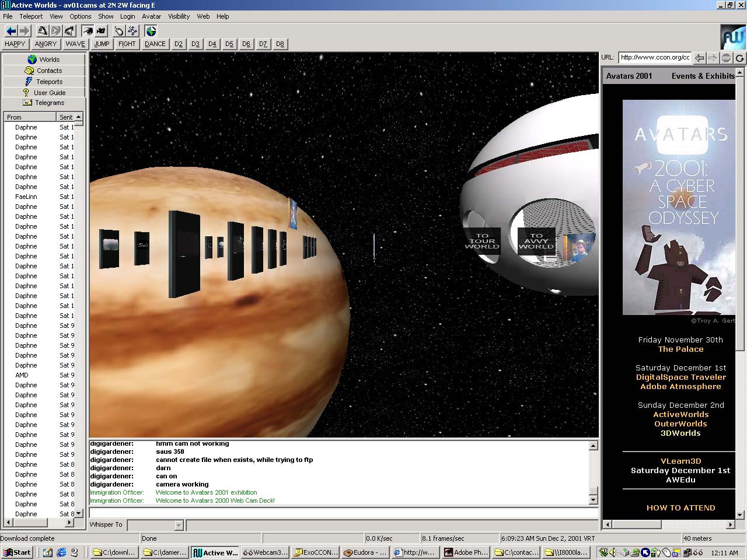Open the Visibility menu
The height and width of the screenshot is (560, 747).
[179, 16]
